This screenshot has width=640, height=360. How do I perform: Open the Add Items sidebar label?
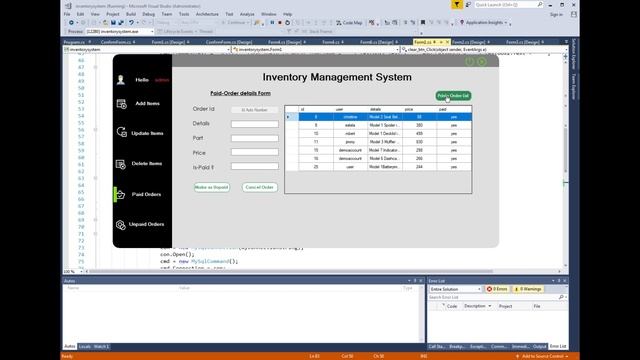147,104
